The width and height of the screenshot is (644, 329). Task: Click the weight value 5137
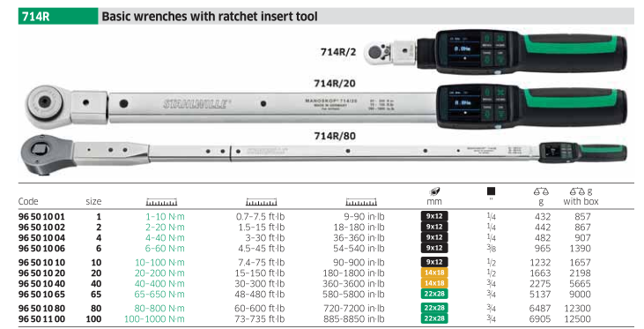(540, 295)
